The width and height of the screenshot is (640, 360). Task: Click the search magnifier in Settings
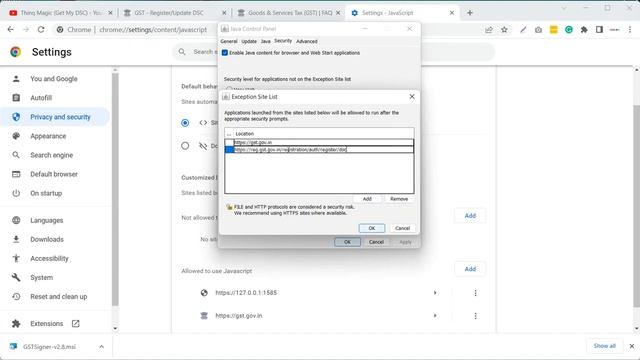pyautogui.click(x=182, y=52)
